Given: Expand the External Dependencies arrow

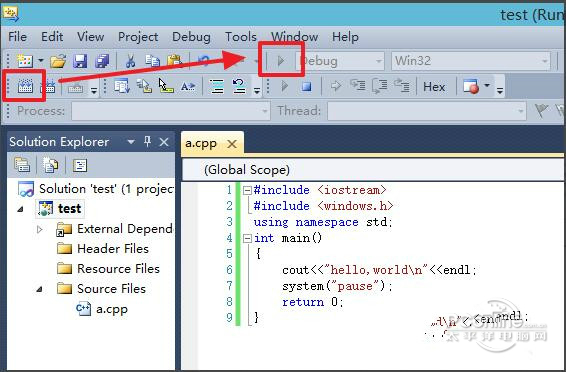Looking at the screenshot, I should 40,229.
